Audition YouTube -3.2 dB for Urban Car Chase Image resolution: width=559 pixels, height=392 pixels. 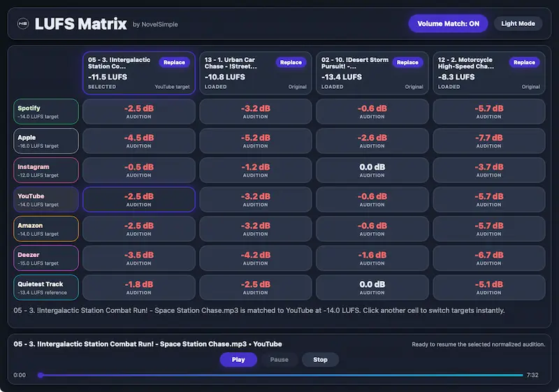pyautogui.click(x=256, y=200)
